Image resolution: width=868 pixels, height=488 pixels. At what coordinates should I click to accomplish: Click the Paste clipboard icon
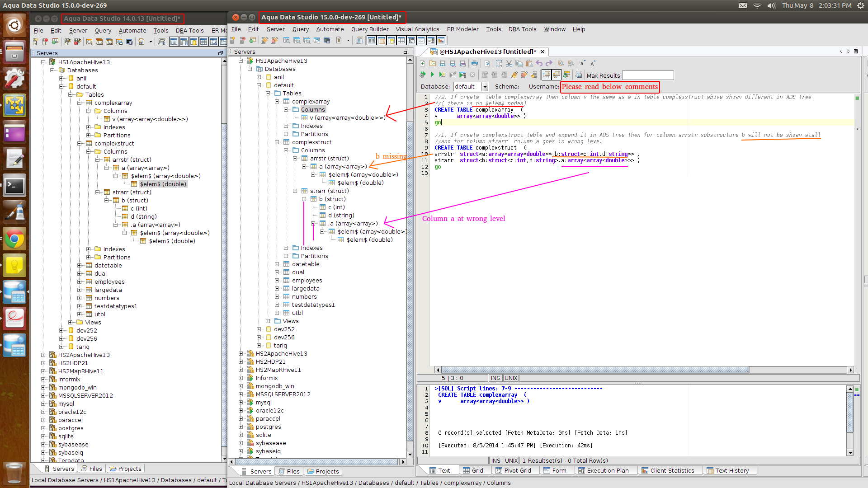(x=529, y=64)
